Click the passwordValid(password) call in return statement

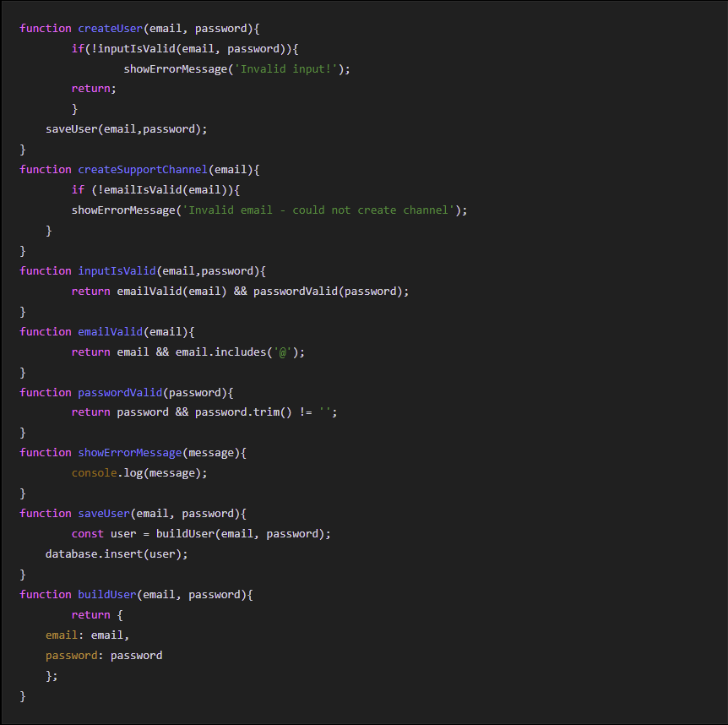point(328,292)
